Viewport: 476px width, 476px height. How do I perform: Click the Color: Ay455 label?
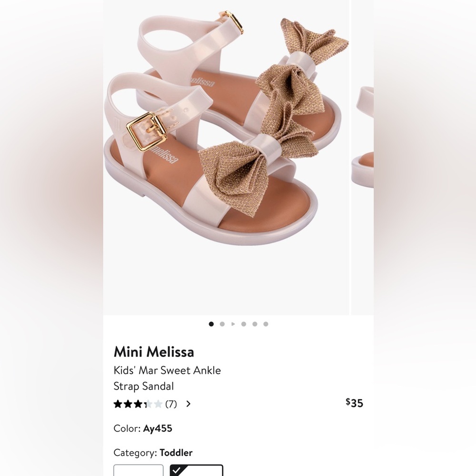click(143, 428)
